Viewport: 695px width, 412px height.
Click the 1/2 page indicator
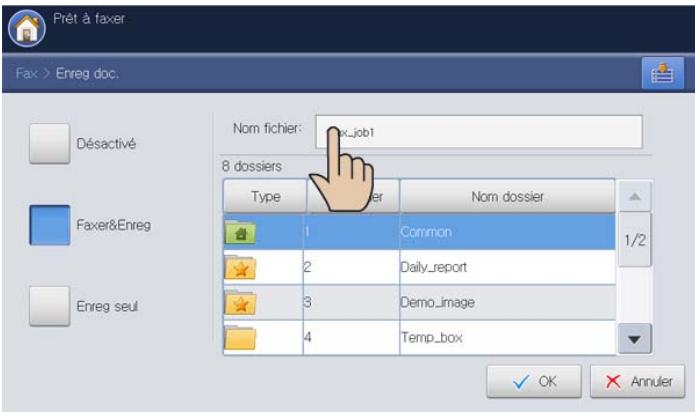click(x=633, y=241)
